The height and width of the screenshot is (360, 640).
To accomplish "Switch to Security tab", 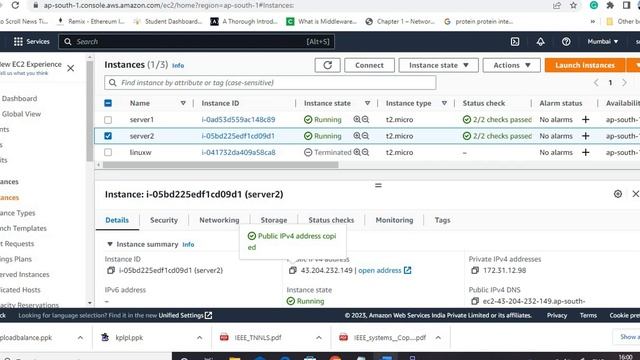I will click(x=164, y=220).
